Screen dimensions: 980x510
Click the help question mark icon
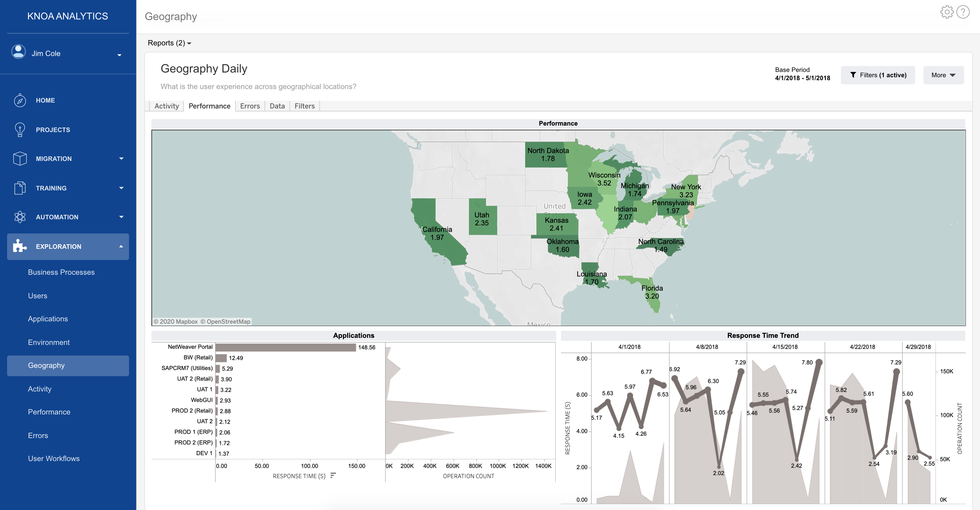point(963,12)
